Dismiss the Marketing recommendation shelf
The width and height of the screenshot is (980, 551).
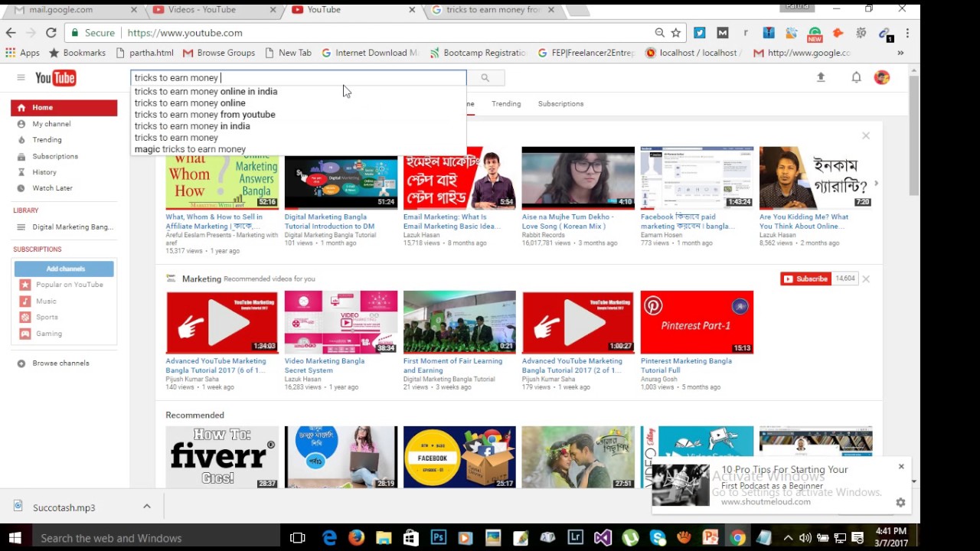click(866, 279)
